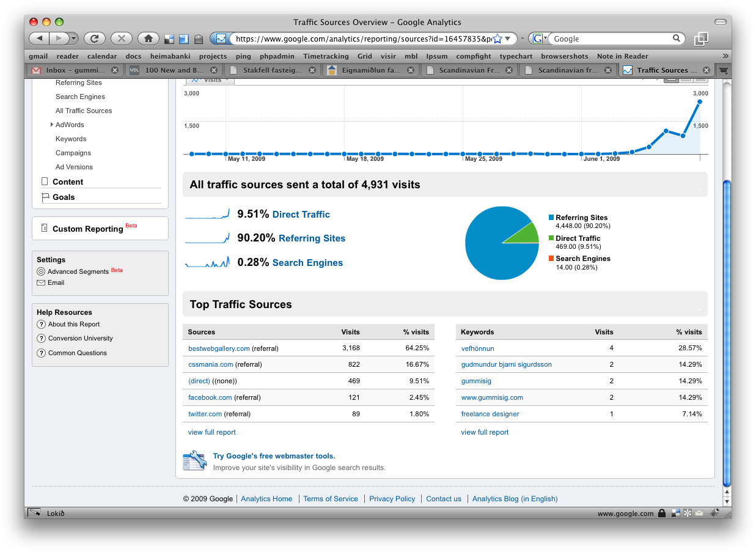This screenshot has width=756, height=552.
Task: Open All Traffic Sources in sidebar
Action: (x=84, y=111)
